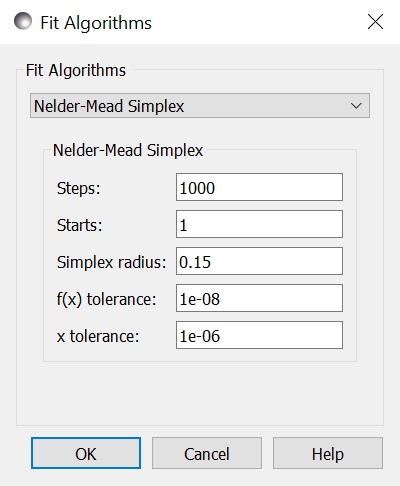This screenshot has height=486, width=400.
Task: Confirm settings with the OK button
Action: click(86, 453)
